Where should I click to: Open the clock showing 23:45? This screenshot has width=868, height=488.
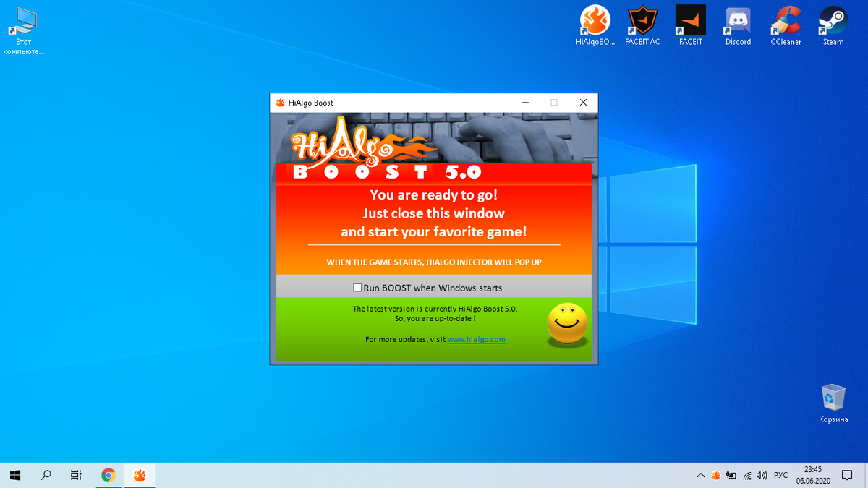pos(814,475)
